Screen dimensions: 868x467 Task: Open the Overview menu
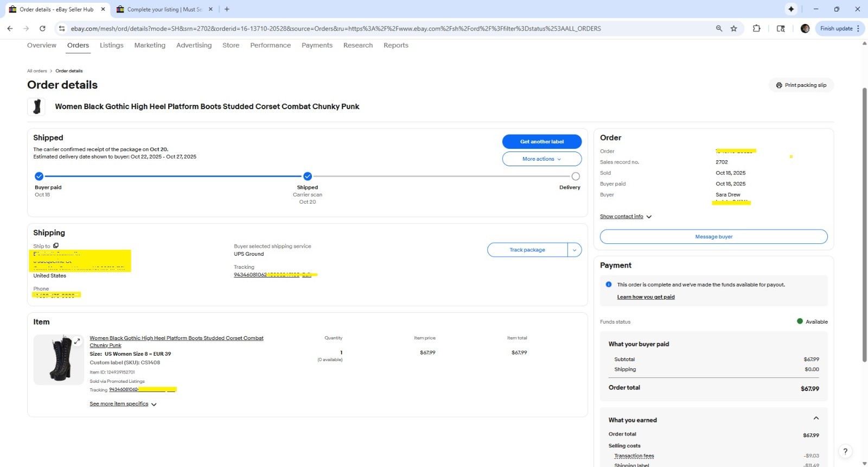(x=42, y=46)
